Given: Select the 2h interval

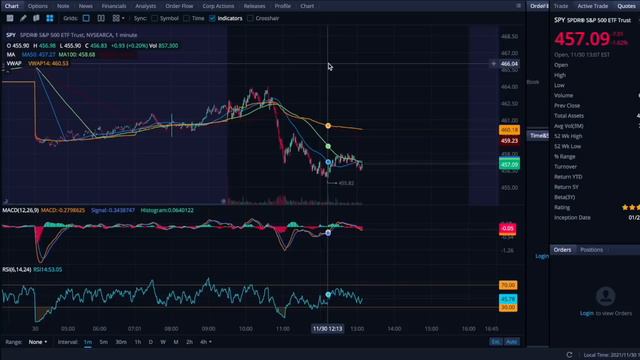Looking at the screenshot, I should pyautogui.click(x=189, y=342).
